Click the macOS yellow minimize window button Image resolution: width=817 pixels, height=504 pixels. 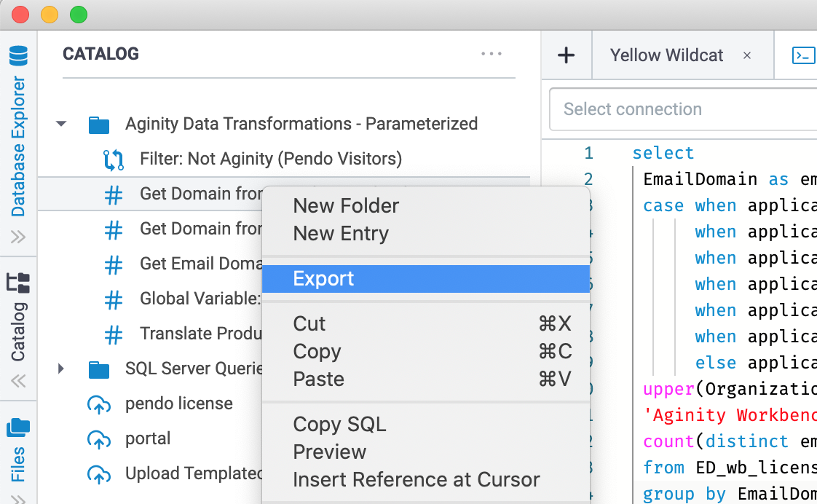(50, 15)
